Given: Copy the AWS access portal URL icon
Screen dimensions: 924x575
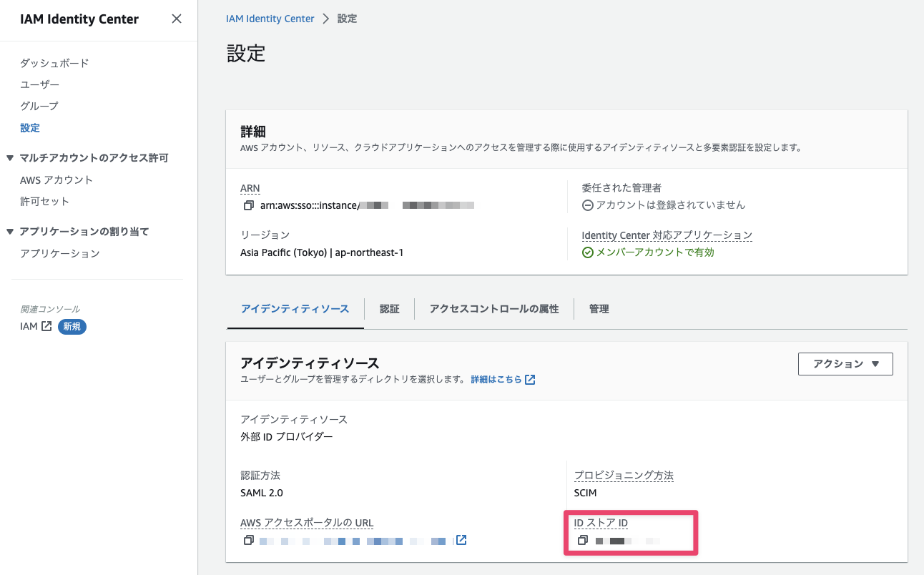Looking at the screenshot, I should point(248,540).
